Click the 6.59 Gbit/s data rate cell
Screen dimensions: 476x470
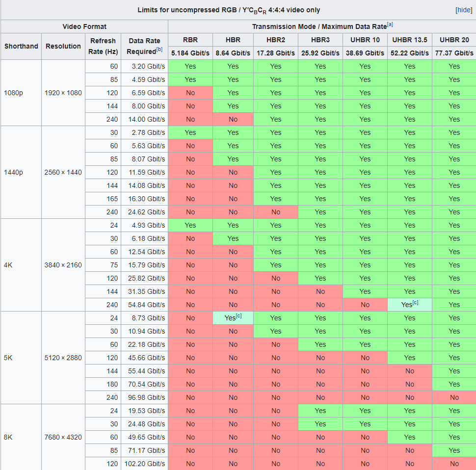144,93
